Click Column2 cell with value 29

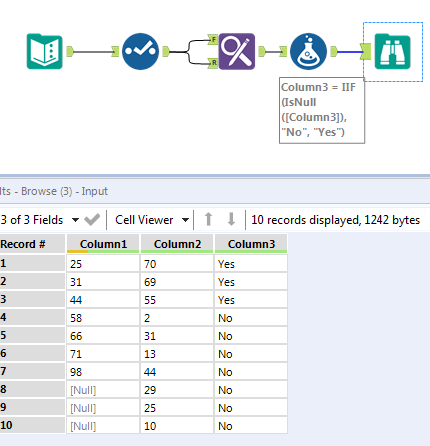[x=177, y=390]
